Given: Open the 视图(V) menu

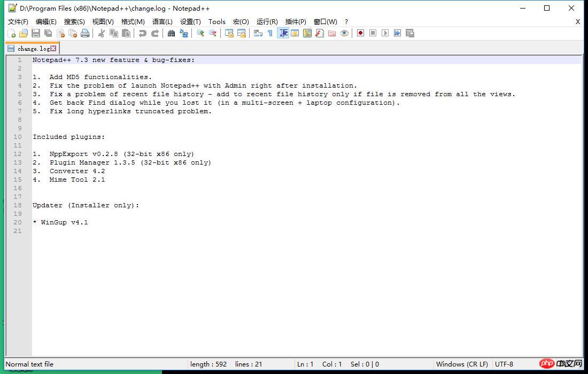Looking at the screenshot, I should pos(103,22).
